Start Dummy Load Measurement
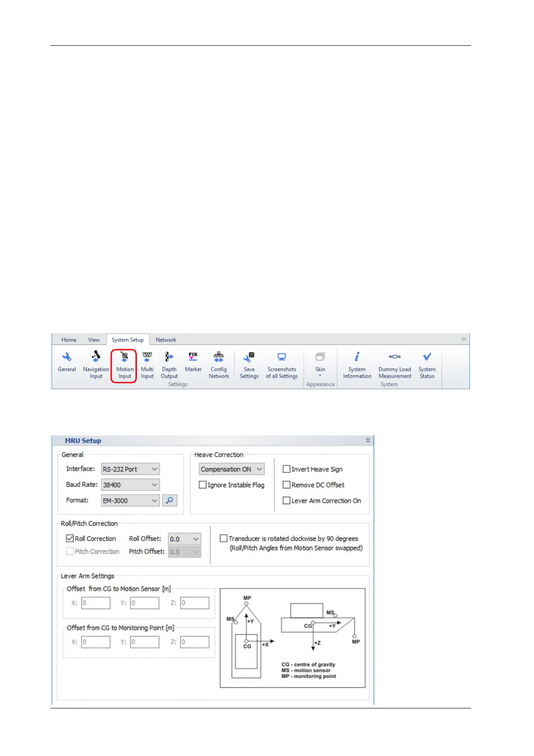 395,365
